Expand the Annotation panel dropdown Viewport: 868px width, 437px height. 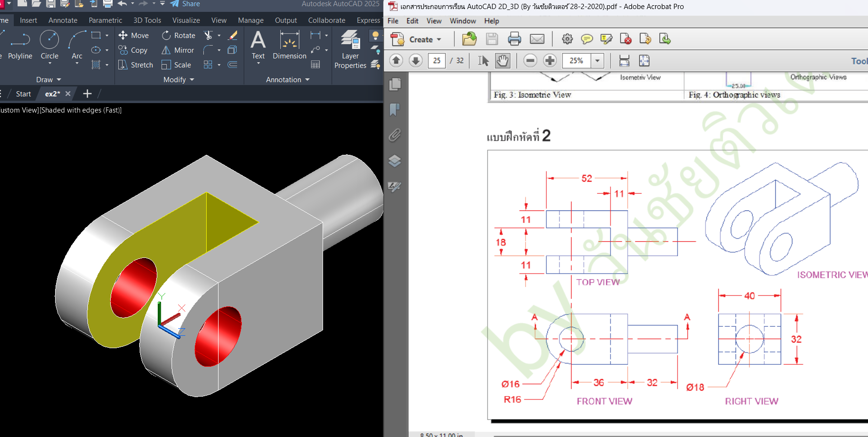(287, 80)
